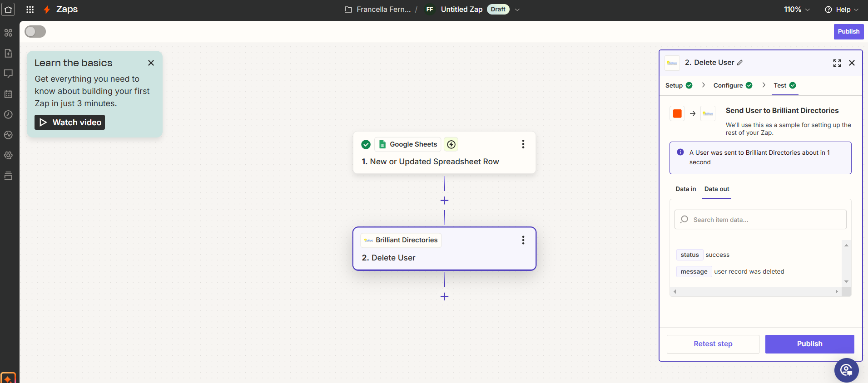Viewport: 868px width, 383px height.
Task: Show the Data in tab
Action: pyautogui.click(x=686, y=189)
